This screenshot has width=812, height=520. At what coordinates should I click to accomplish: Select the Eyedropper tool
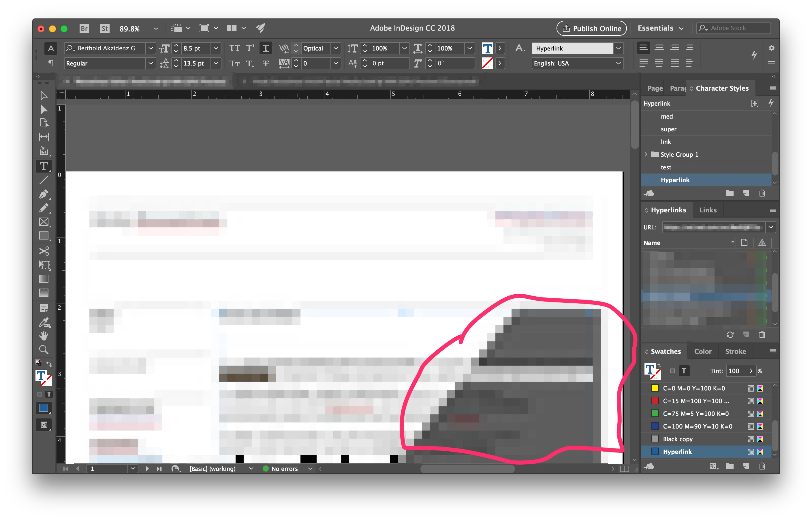coord(44,322)
